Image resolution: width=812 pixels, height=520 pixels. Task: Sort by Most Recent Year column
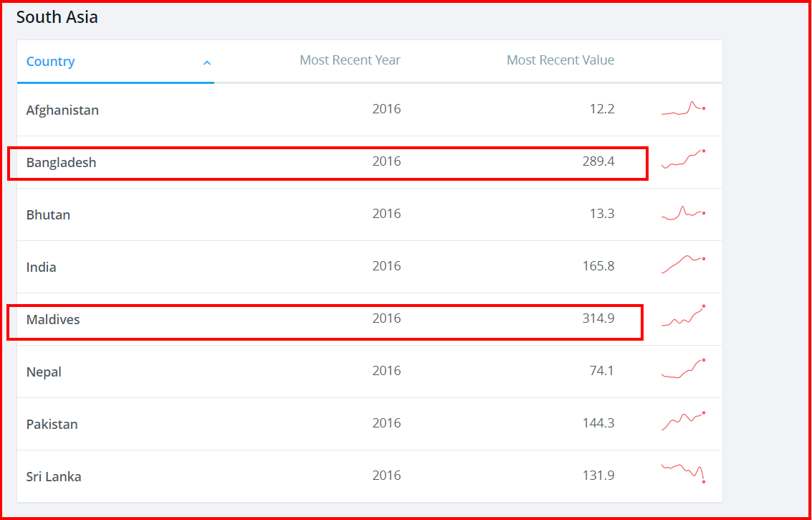click(350, 60)
